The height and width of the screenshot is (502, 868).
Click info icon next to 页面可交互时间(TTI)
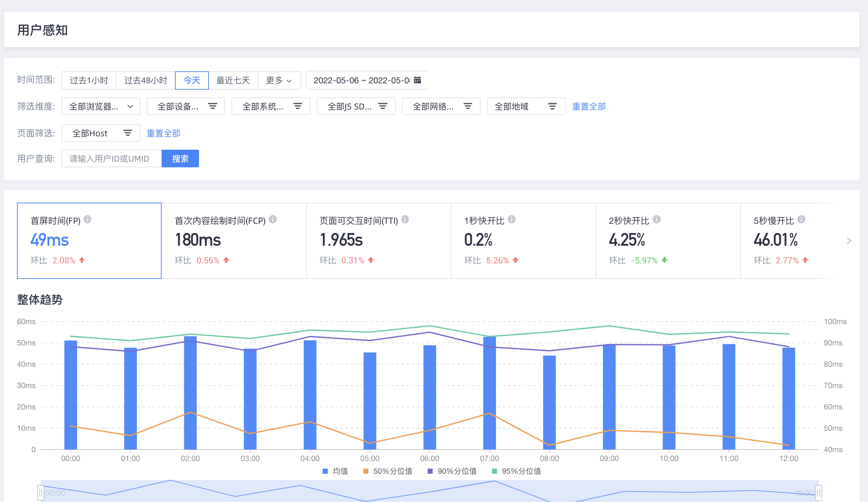coord(405,220)
